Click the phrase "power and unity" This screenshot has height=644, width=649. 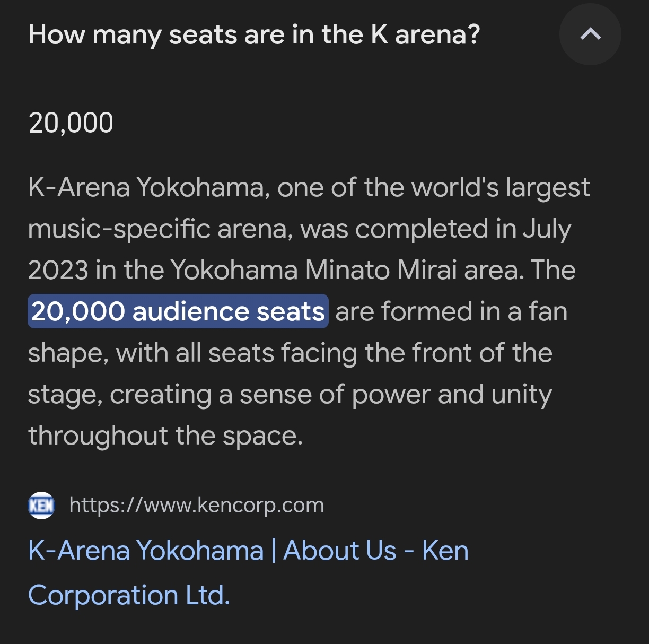point(452,394)
